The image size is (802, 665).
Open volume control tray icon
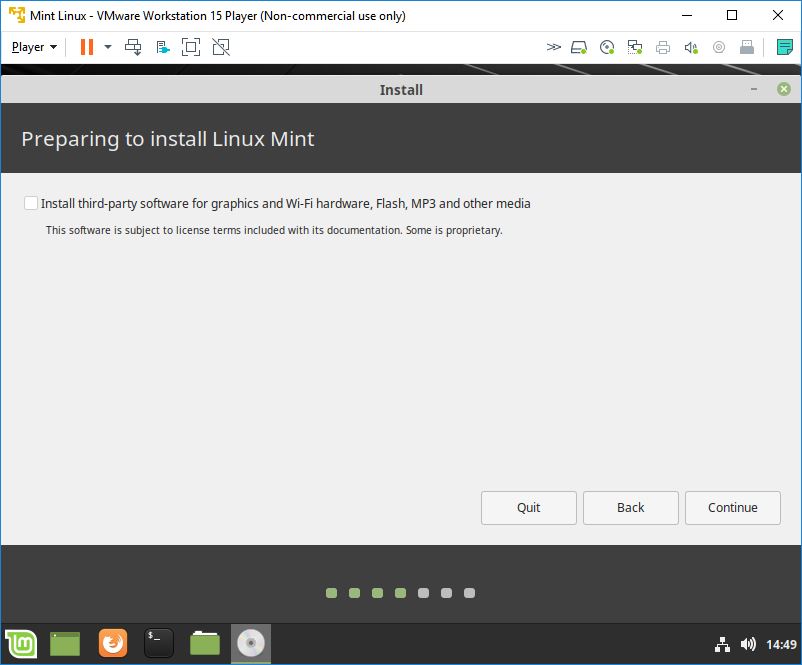[x=748, y=645]
